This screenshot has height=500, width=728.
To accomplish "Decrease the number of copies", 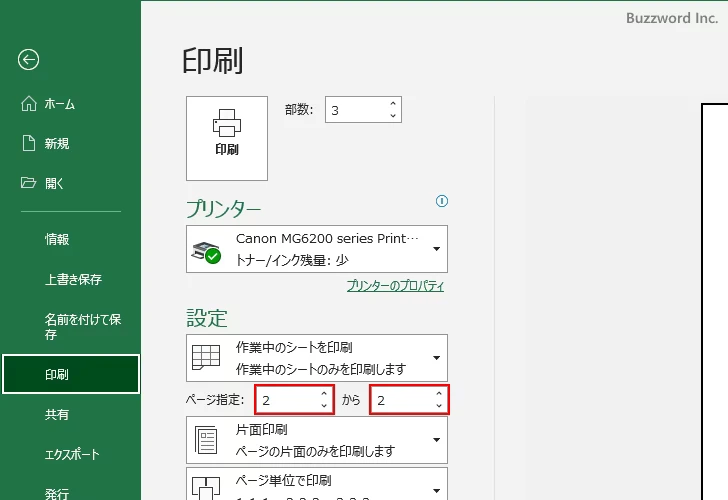I will (x=393, y=116).
